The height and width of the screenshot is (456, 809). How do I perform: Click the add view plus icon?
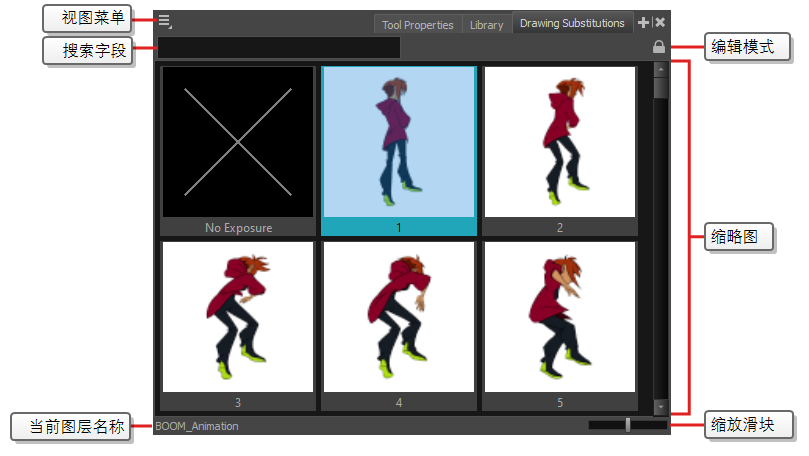coord(643,22)
